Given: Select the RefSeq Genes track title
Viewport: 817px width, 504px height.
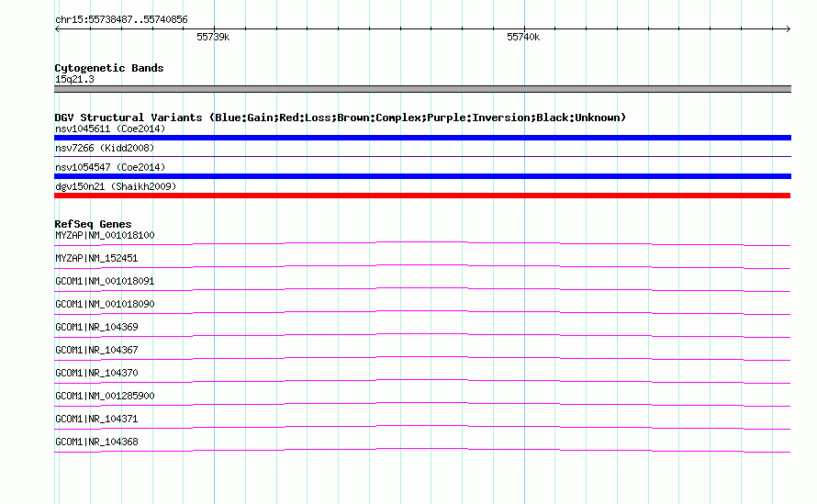Looking at the screenshot, I should click(93, 224).
